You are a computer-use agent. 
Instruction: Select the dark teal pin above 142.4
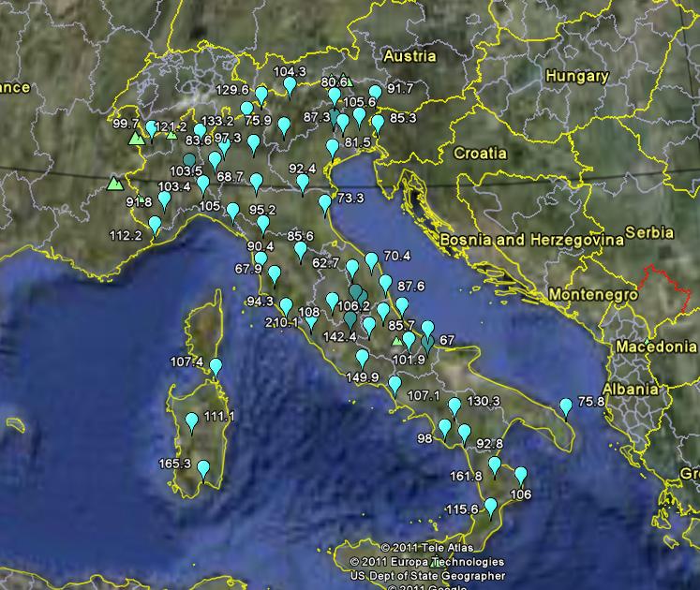(350, 319)
